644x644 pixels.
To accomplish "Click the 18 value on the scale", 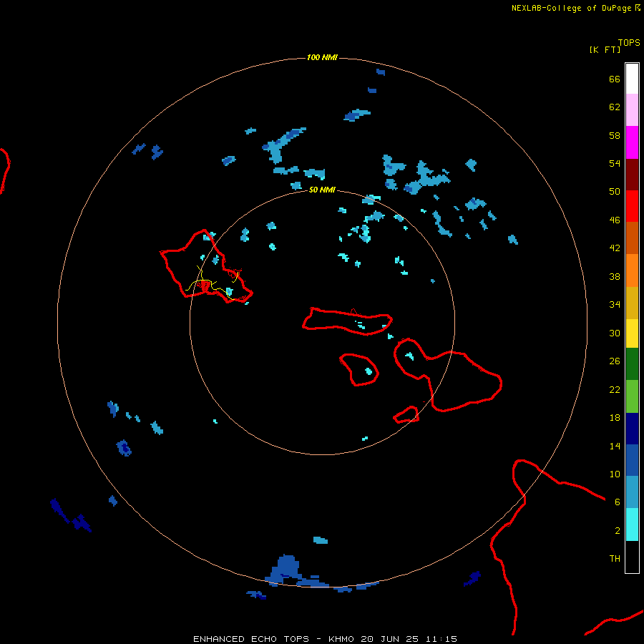I will 615,418.
